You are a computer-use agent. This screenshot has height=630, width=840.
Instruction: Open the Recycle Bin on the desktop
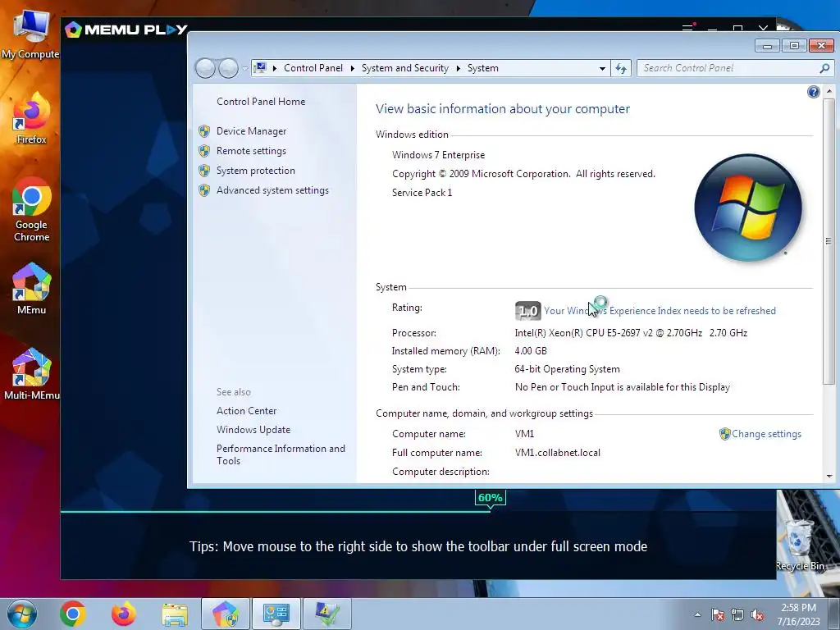pos(801,545)
